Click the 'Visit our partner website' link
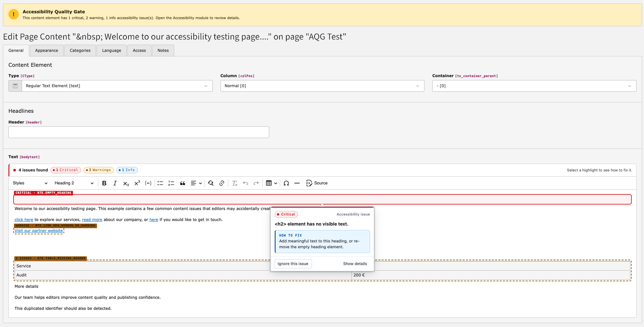Screen dimensions: 644x327 point(39,231)
